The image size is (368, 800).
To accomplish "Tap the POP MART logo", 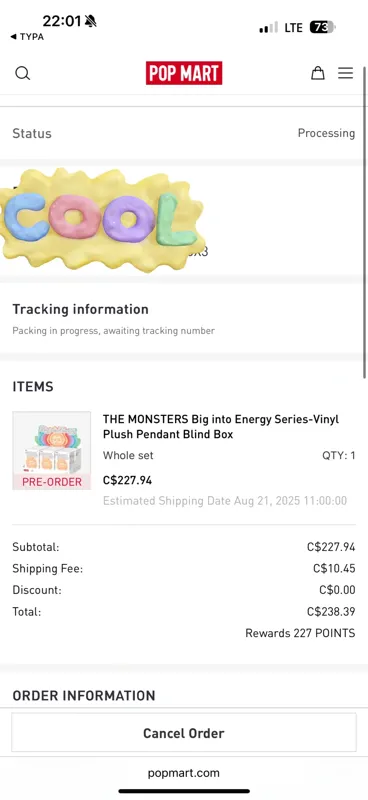I will (x=184, y=73).
